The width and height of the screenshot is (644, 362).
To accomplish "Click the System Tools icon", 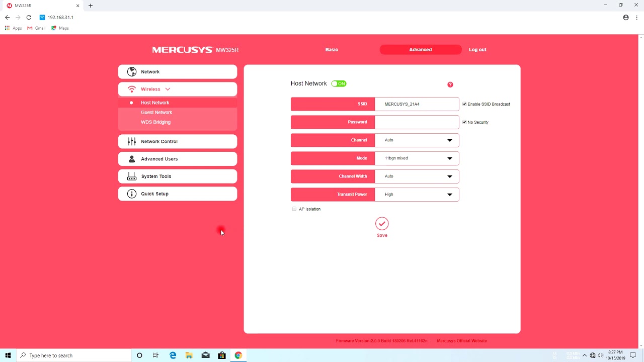I will [132, 176].
